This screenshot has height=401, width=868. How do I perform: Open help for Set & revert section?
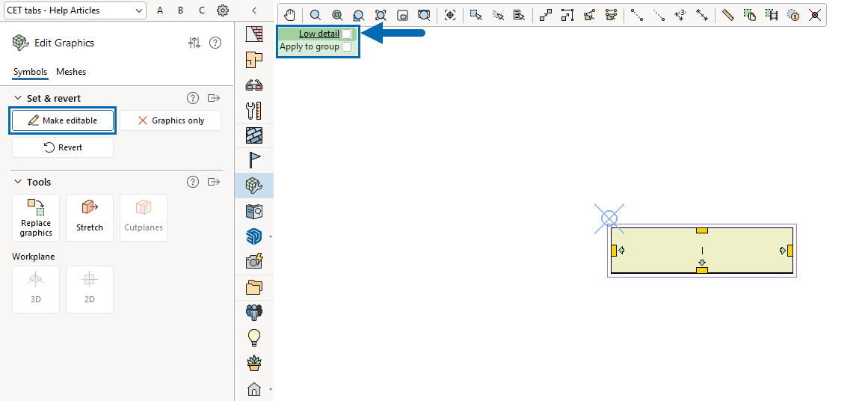pyautogui.click(x=193, y=98)
